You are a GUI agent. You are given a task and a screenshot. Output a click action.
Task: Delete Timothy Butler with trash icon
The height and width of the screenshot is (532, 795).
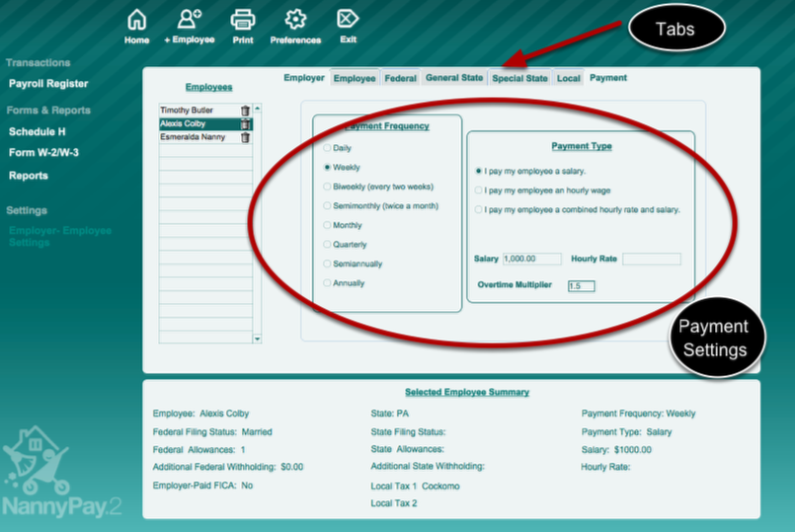(245, 112)
